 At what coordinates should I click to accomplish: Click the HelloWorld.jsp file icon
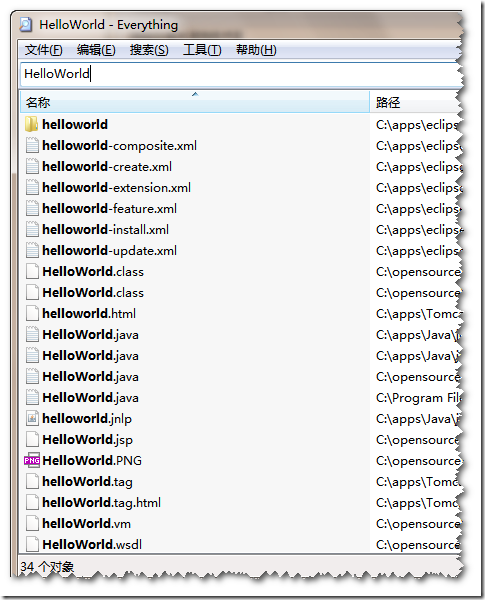[32, 439]
